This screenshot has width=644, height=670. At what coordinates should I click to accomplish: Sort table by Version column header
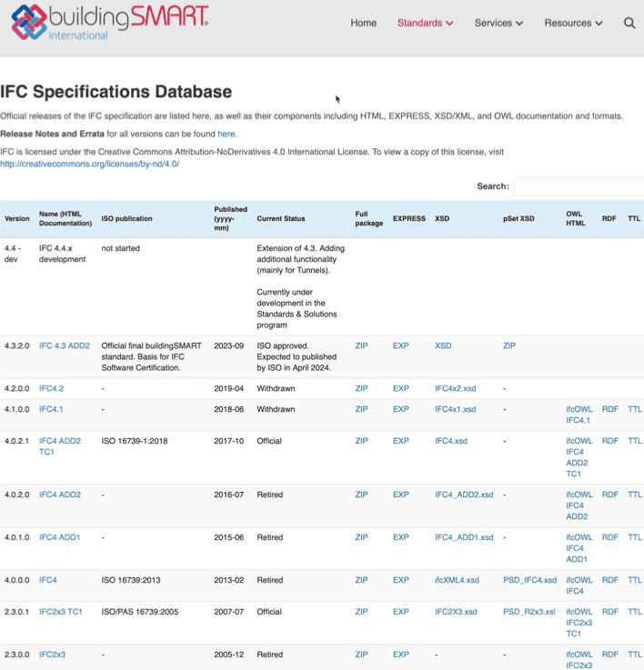pos(17,218)
